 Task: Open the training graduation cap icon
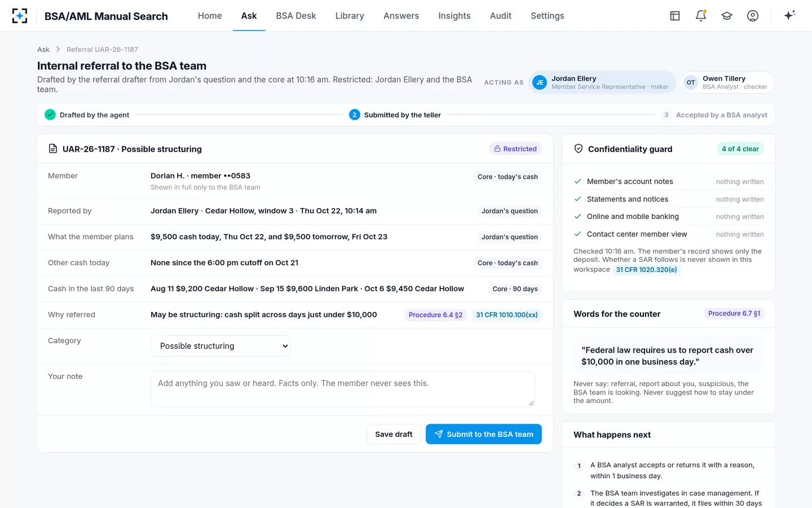click(727, 16)
